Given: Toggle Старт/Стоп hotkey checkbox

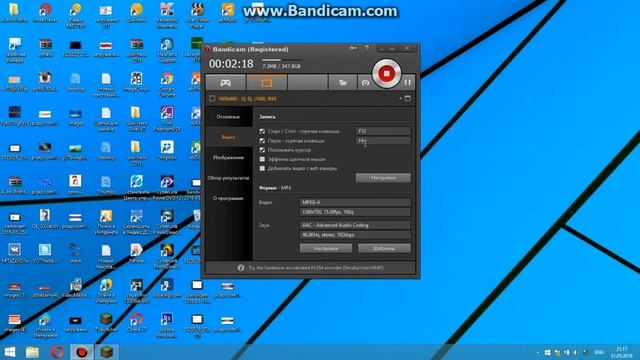Looking at the screenshot, I should pos(262,131).
